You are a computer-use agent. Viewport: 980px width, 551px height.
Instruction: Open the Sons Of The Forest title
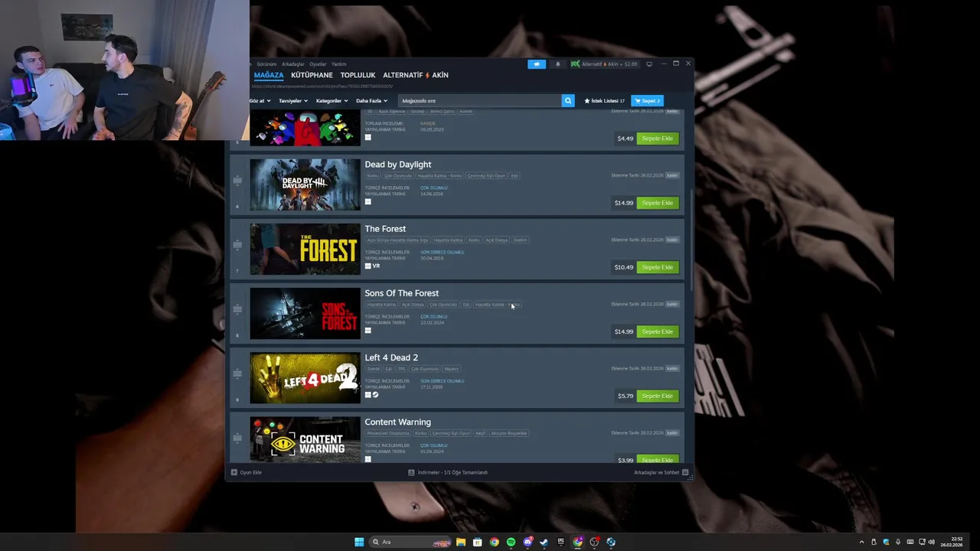401,293
